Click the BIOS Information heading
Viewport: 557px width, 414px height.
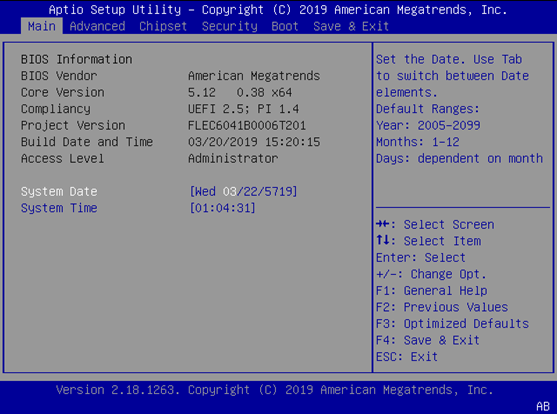click(76, 59)
